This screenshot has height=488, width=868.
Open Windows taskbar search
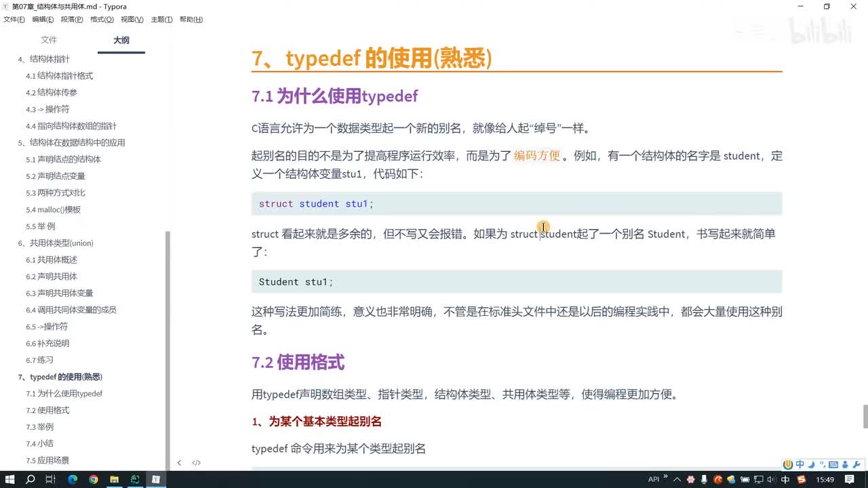[x=31, y=479]
